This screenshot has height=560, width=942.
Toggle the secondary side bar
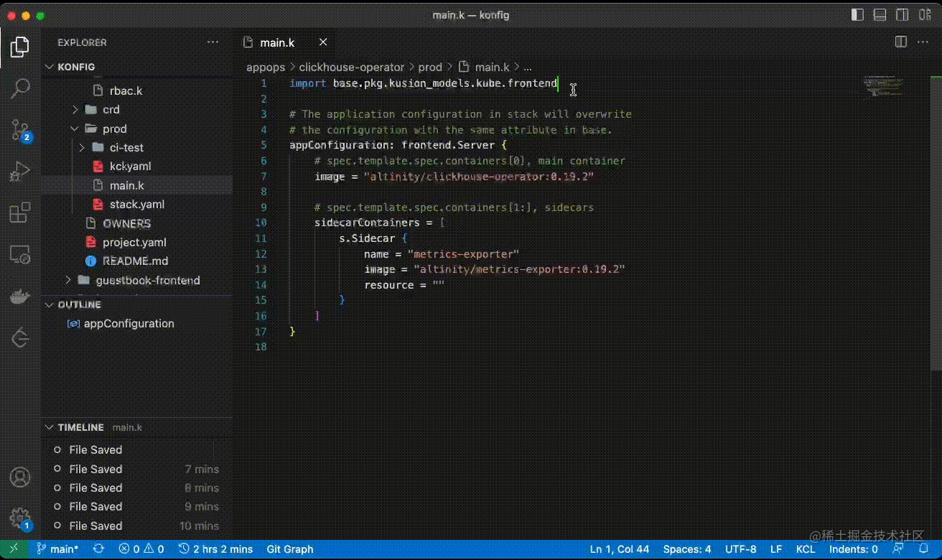point(902,15)
